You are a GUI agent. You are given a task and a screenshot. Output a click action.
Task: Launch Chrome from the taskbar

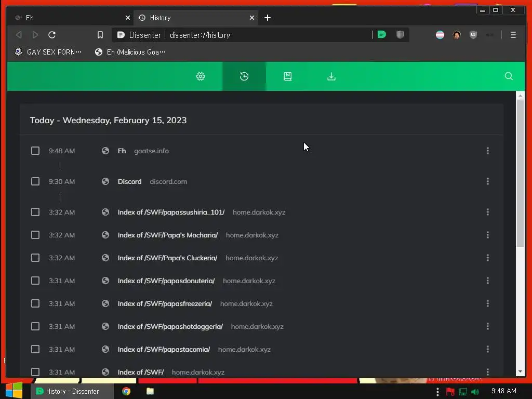(126, 391)
